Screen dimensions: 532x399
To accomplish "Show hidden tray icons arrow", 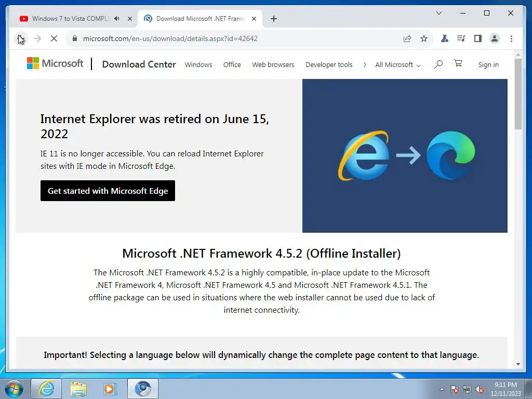I will tap(442, 389).
